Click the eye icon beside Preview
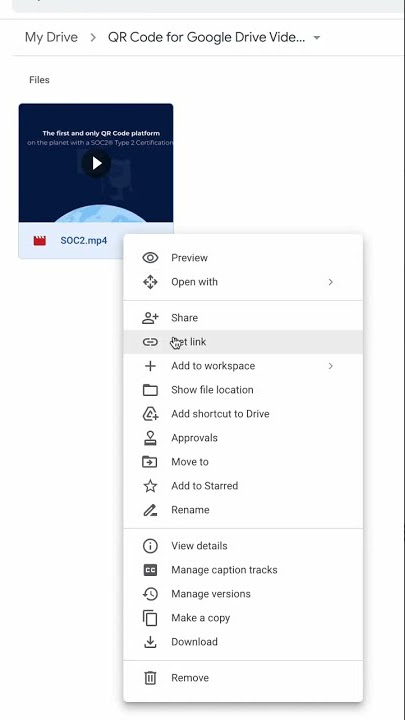 point(150,258)
